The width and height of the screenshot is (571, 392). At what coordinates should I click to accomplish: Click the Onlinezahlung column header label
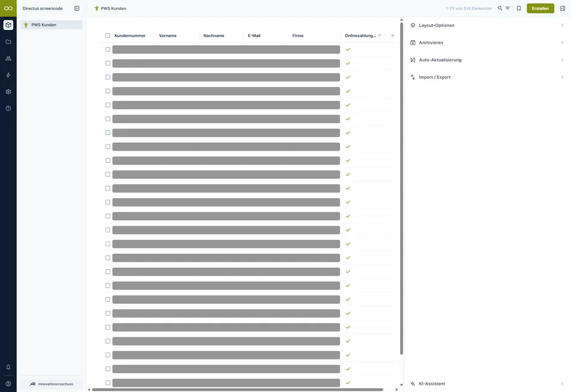click(x=360, y=35)
